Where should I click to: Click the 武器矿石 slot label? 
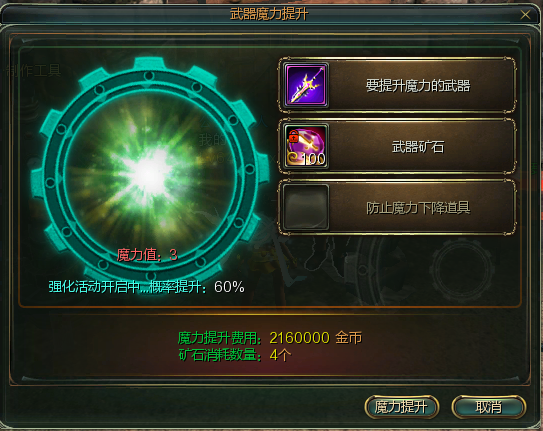(418, 147)
